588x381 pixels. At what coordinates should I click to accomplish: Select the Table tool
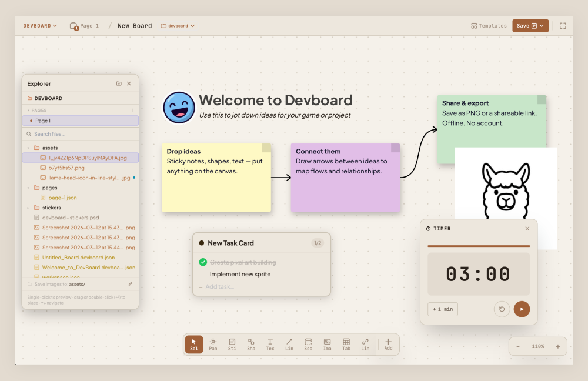point(346,344)
